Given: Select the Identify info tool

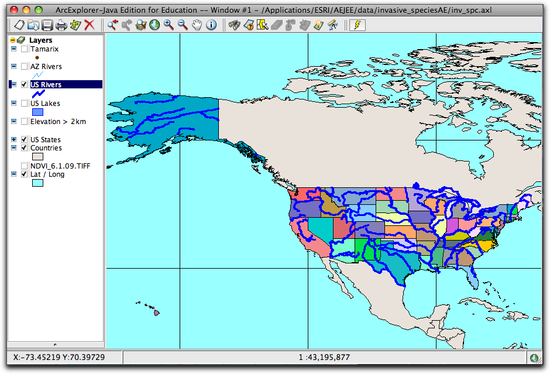Looking at the screenshot, I should 211,25.
